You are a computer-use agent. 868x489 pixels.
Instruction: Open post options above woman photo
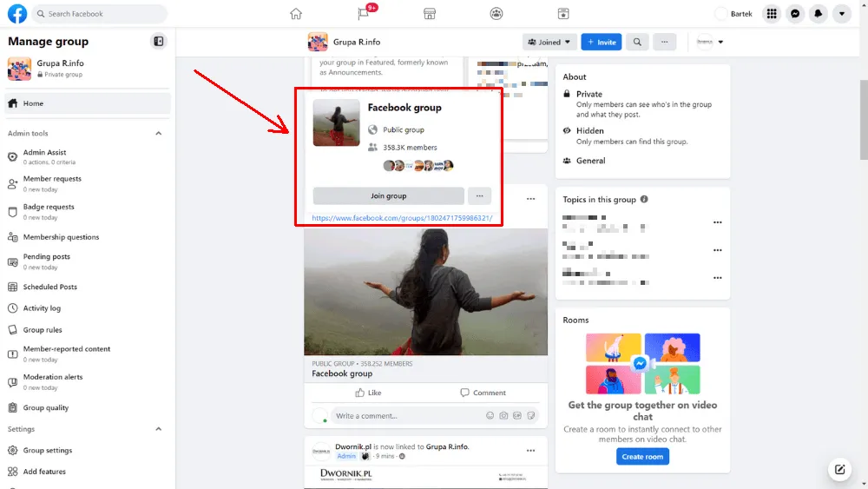click(531, 199)
